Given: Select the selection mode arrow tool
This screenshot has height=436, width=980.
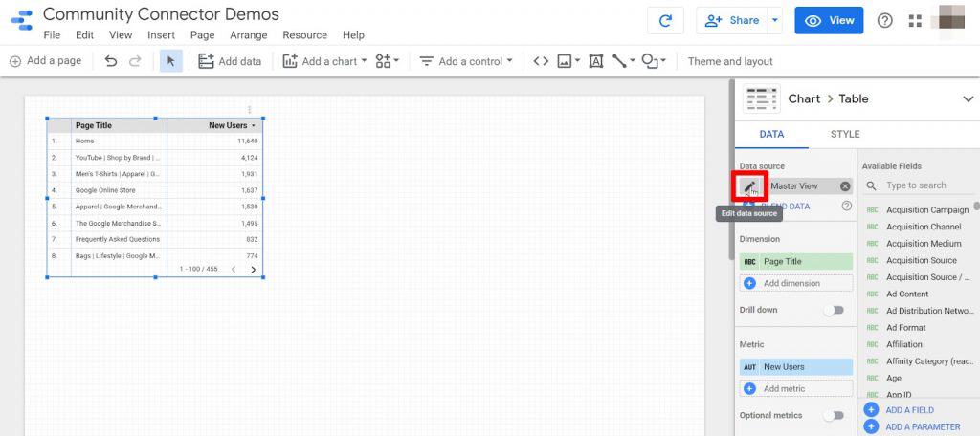Looking at the screenshot, I should 170,61.
